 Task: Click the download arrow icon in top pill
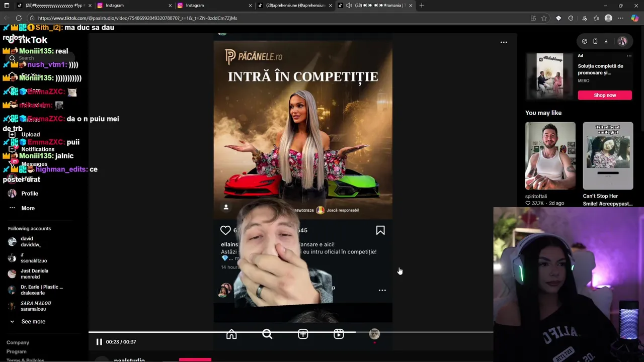(x=606, y=41)
